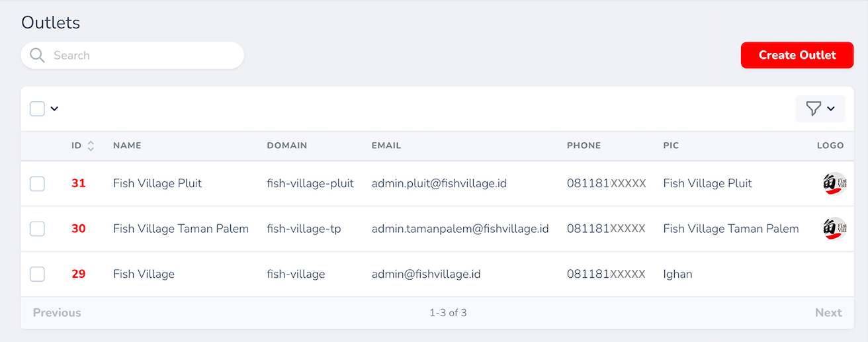
Task: Go to the Previous page
Action: click(x=57, y=313)
